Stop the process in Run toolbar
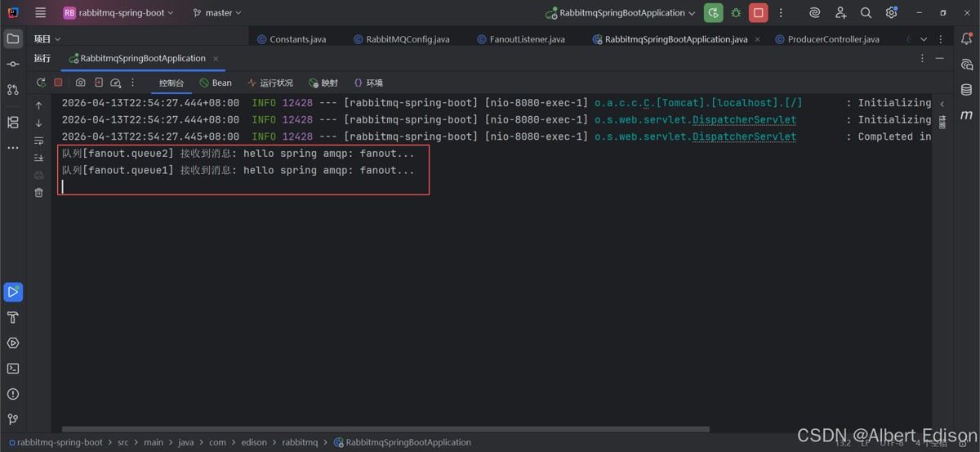This screenshot has height=452, width=980. coord(58,83)
